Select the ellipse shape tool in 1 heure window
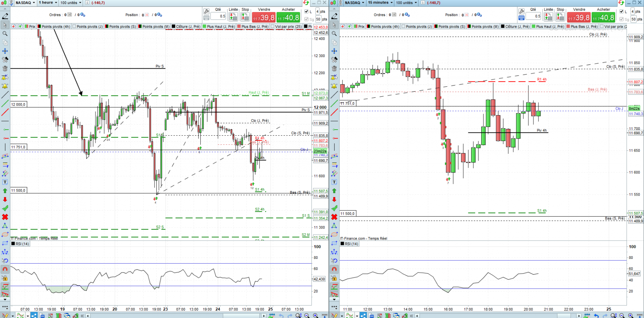Viewport: 644px width, 318px height. pyautogui.click(x=5, y=235)
